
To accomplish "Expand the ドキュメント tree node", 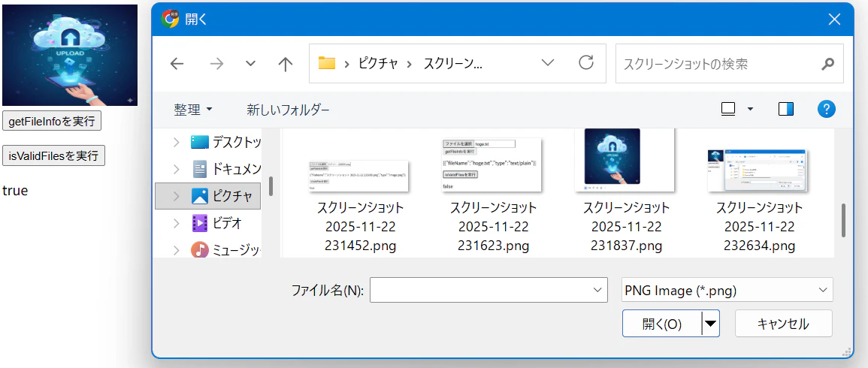I will (x=176, y=169).
